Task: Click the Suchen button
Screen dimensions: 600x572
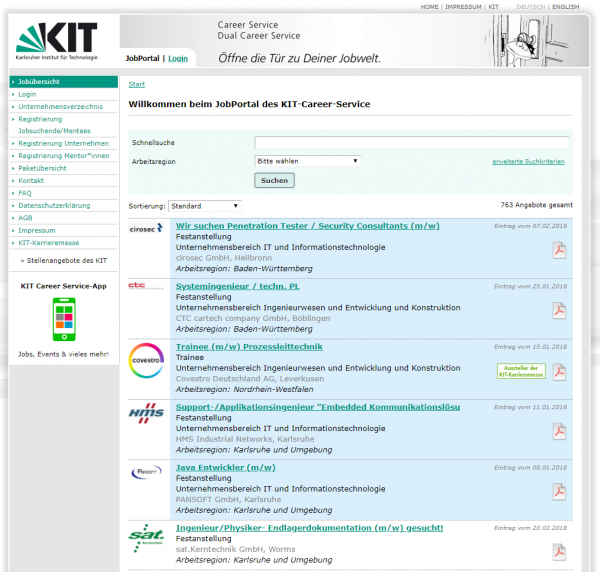Action: (x=274, y=181)
